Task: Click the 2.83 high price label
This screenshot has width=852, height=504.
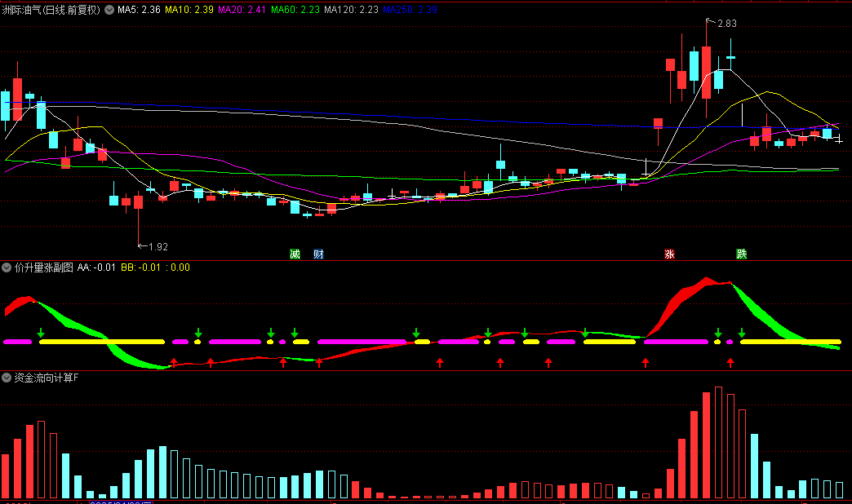Action: point(727,24)
